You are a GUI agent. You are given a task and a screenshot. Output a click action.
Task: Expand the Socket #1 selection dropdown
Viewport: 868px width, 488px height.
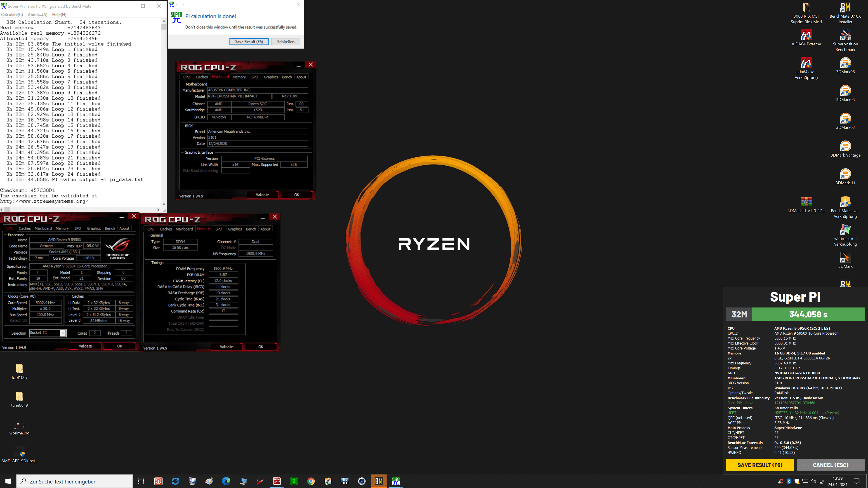[63, 333]
